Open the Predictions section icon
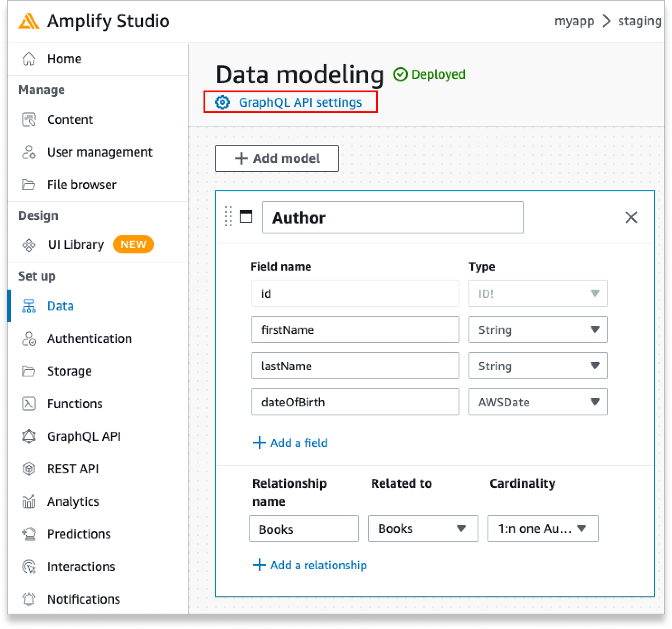This screenshot has width=672, height=629. pyautogui.click(x=29, y=534)
